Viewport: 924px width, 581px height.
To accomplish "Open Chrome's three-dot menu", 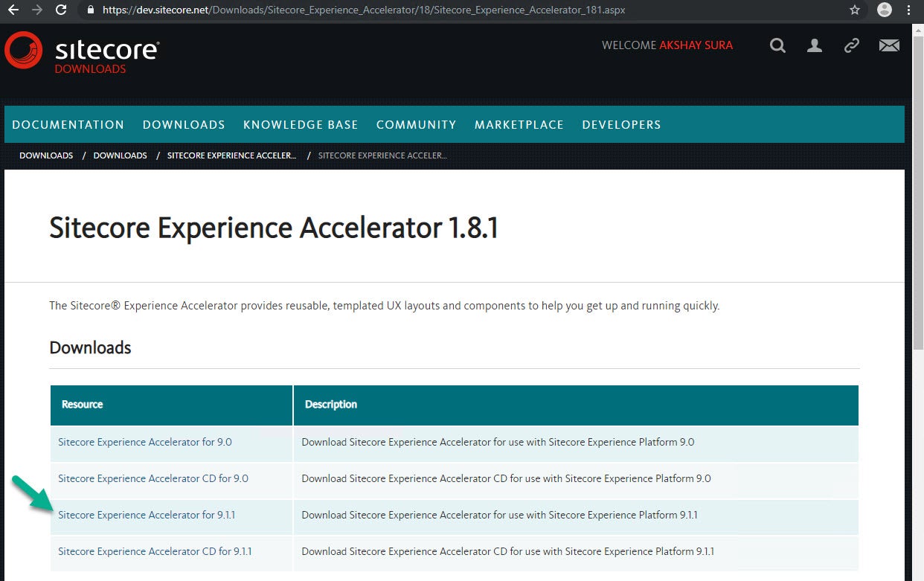I will pos(909,10).
